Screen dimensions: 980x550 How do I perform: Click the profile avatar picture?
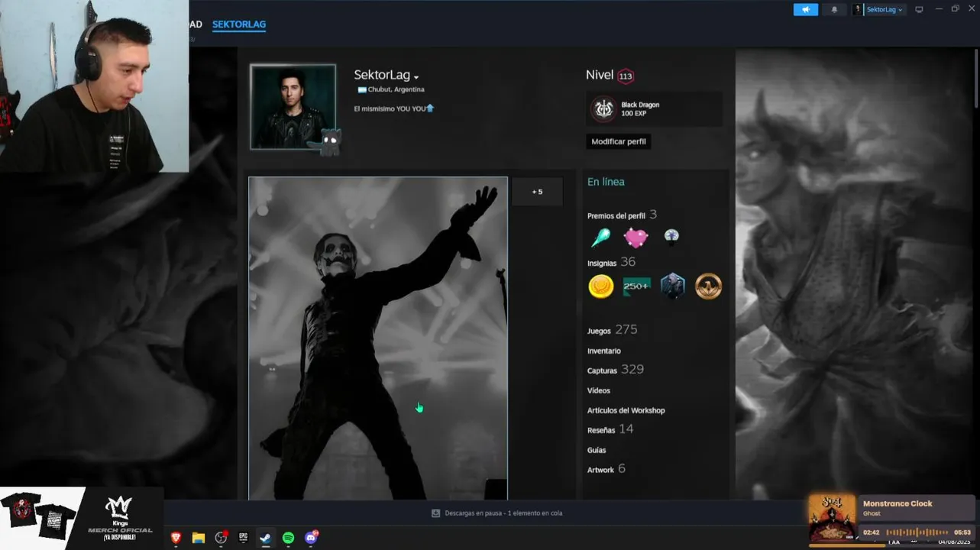(293, 106)
